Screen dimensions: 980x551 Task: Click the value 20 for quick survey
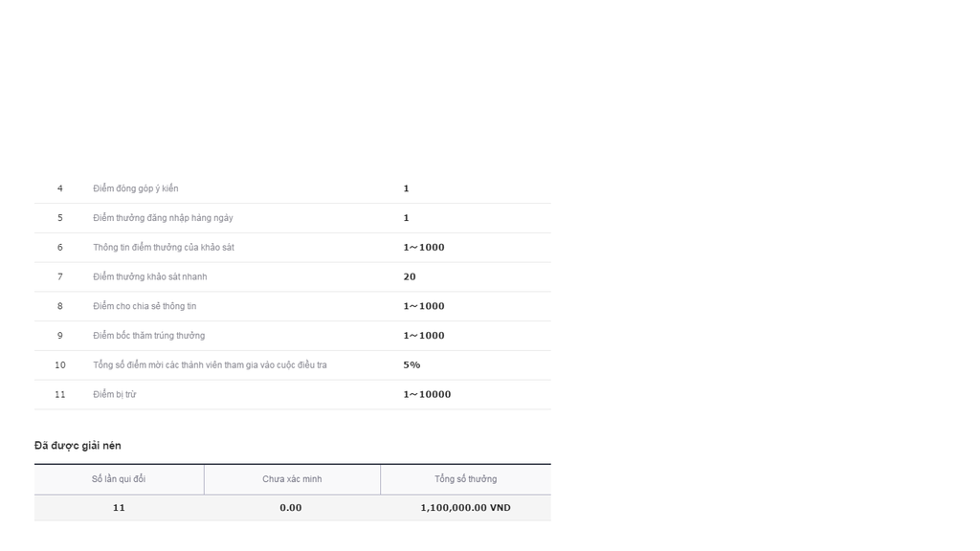point(410,276)
